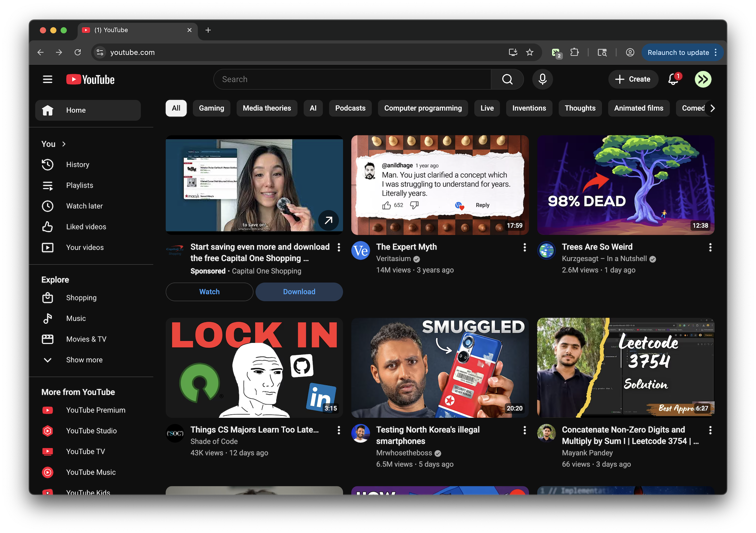Expand Show more under Explore

tap(84, 360)
